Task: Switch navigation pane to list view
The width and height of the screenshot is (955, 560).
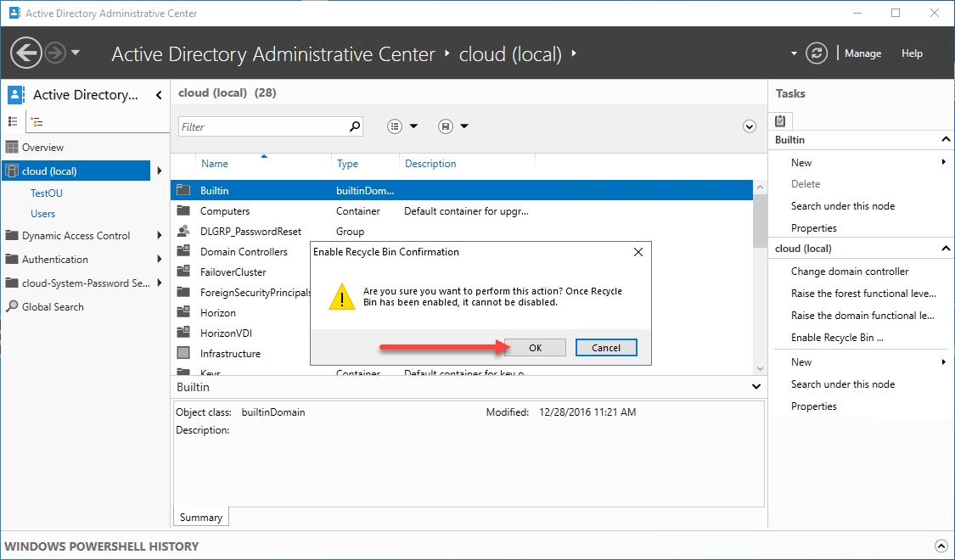Action: point(13,121)
